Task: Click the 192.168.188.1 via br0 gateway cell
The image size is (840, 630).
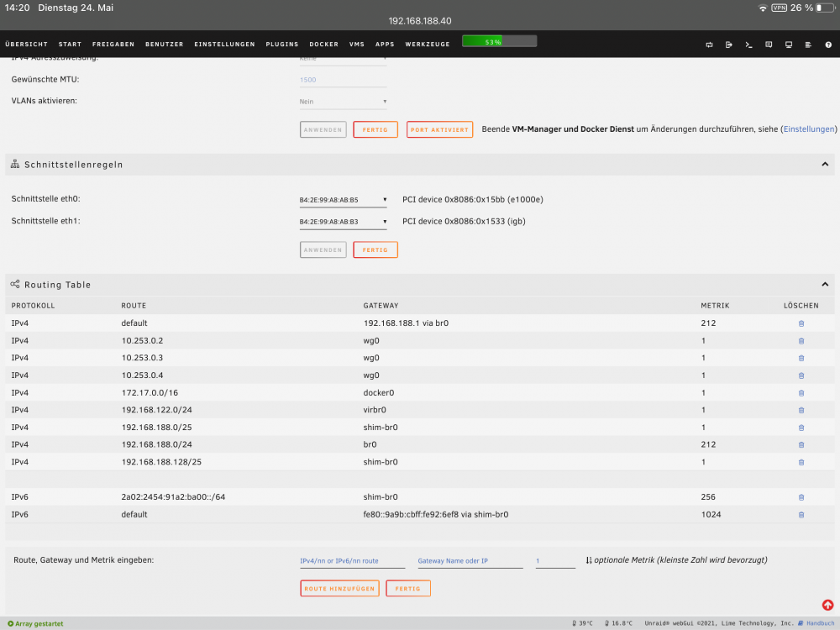Action: click(x=406, y=323)
